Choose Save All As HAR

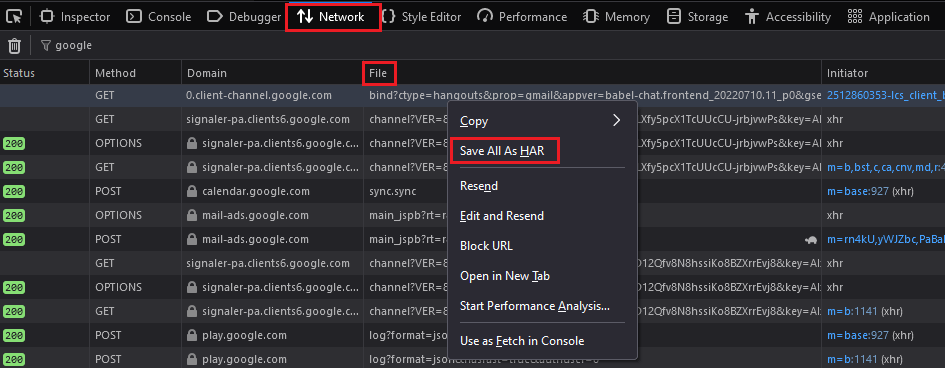[502, 151]
